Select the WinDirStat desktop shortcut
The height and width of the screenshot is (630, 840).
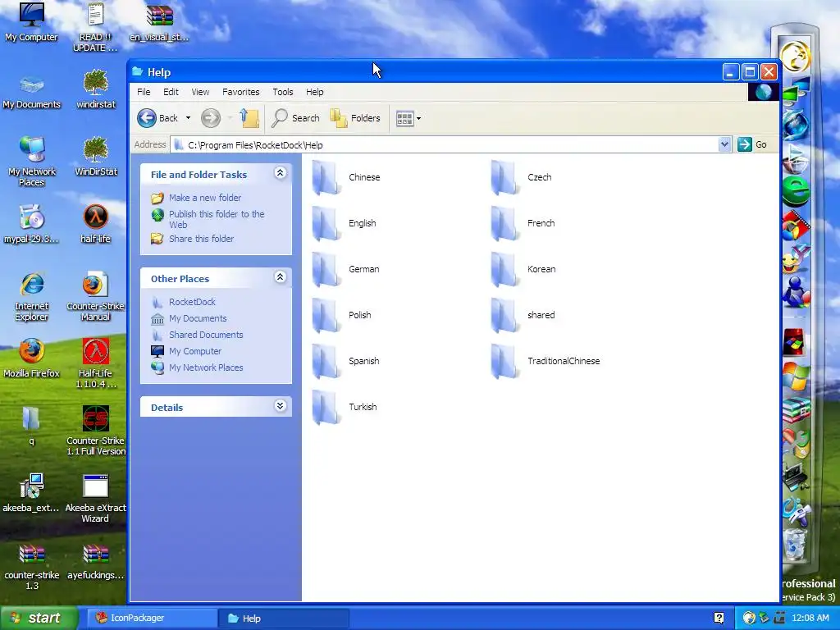(96, 155)
